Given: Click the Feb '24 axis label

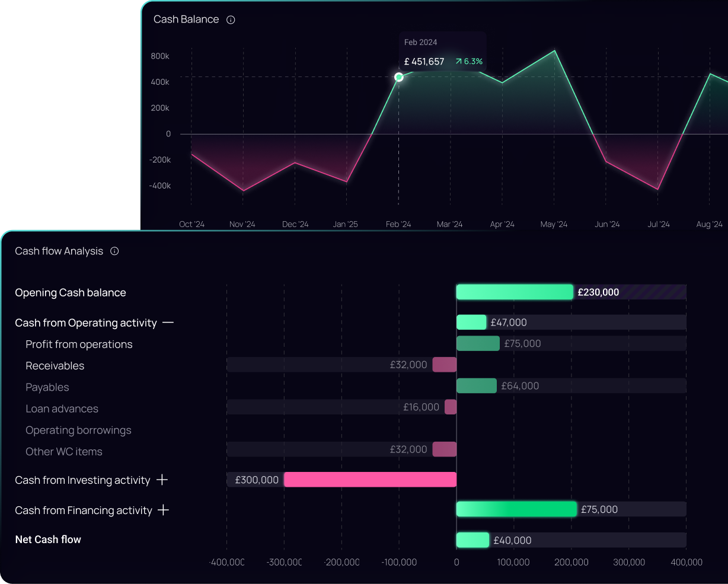Looking at the screenshot, I should (x=398, y=224).
